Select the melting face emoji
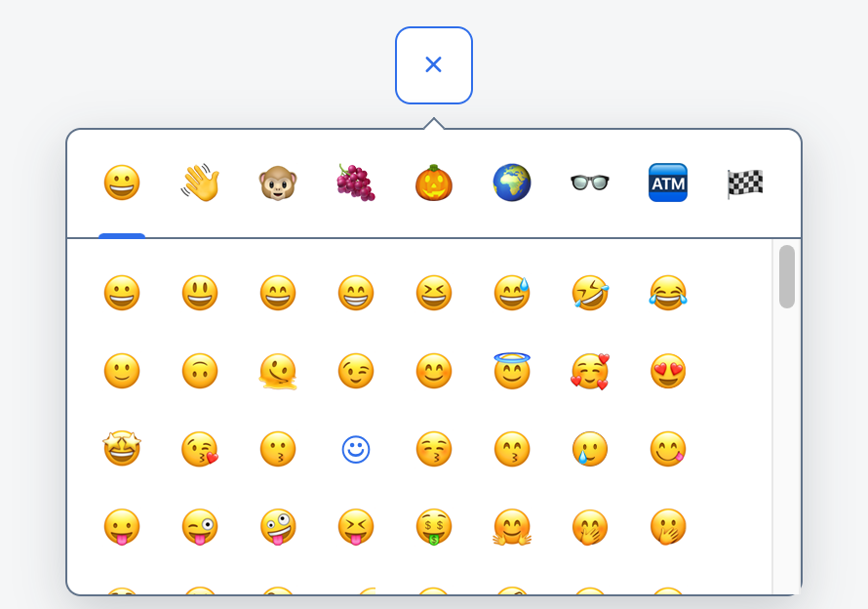 click(278, 371)
